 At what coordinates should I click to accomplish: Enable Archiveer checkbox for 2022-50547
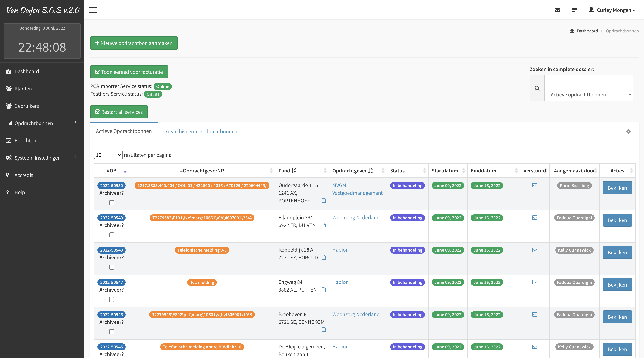click(111, 299)
